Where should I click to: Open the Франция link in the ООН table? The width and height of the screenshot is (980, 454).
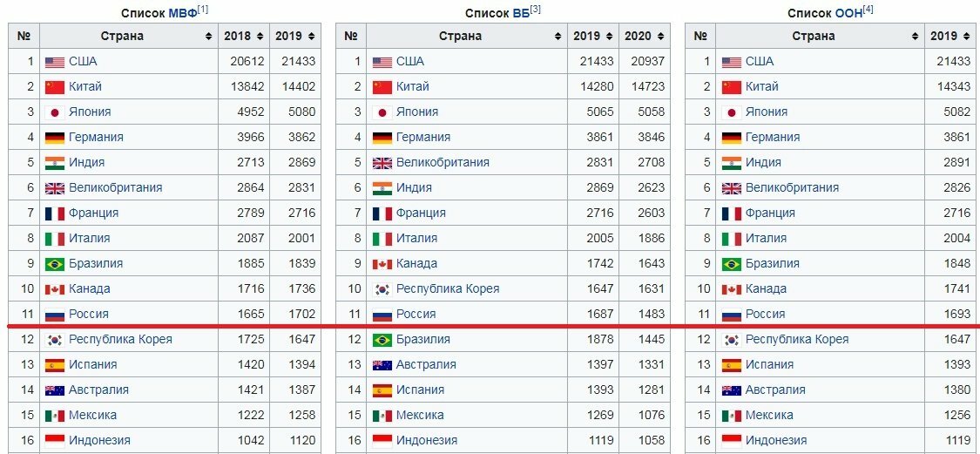coord(770,213)
